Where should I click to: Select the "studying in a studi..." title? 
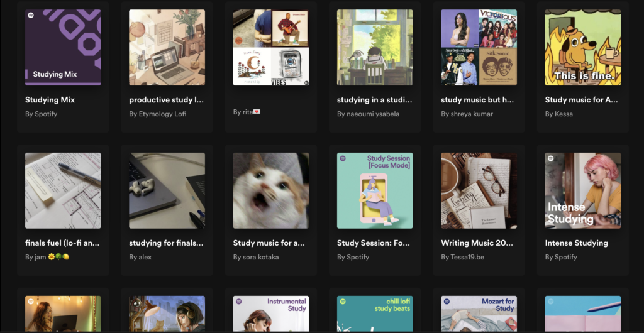pos(375,100)
